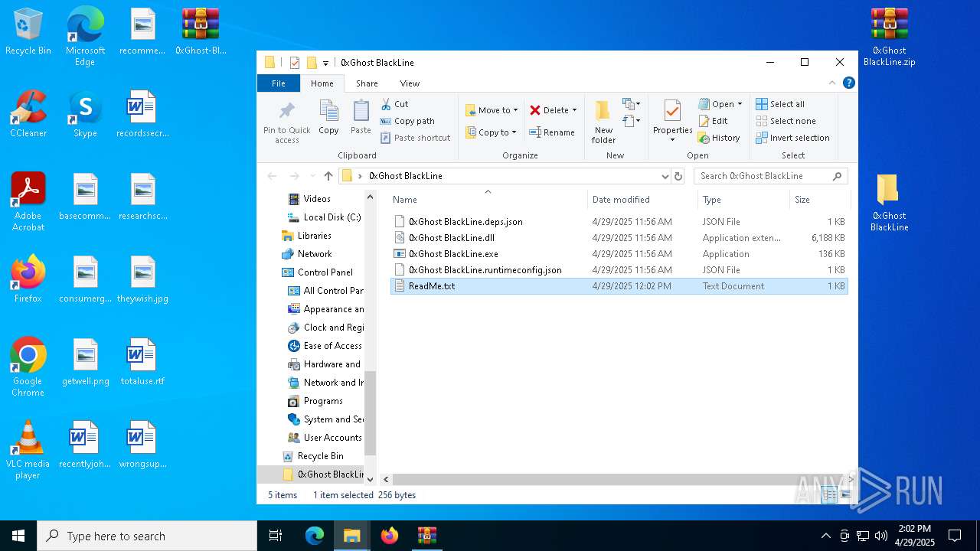The height and width of the screenshot is (551, 980).
Task: Show file History from ribbon
Action: click(x=719, y=138)
